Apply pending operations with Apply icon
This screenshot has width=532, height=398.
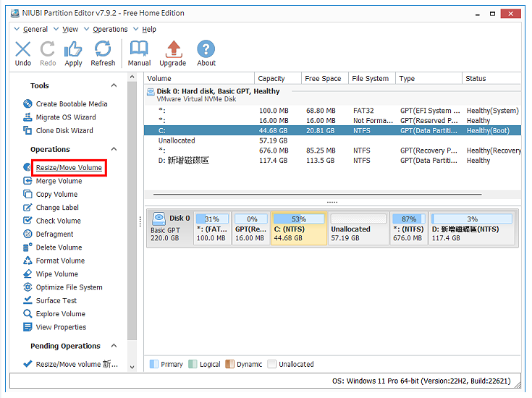pyautogui.click(x=73, y=49)
